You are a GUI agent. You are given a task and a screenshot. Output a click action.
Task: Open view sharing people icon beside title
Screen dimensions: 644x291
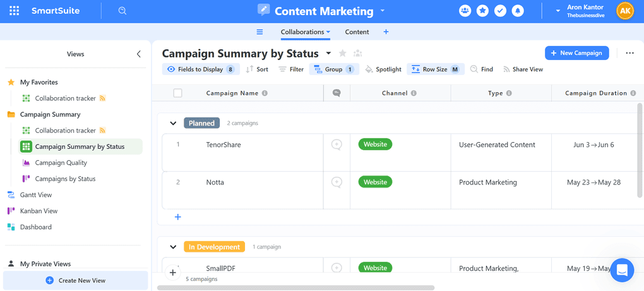(x=358, y=54)
